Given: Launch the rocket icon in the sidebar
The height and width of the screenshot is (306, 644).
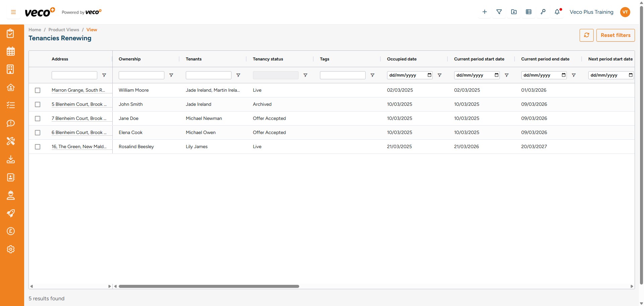Looking at the screenshot, I should click(11, 213).
